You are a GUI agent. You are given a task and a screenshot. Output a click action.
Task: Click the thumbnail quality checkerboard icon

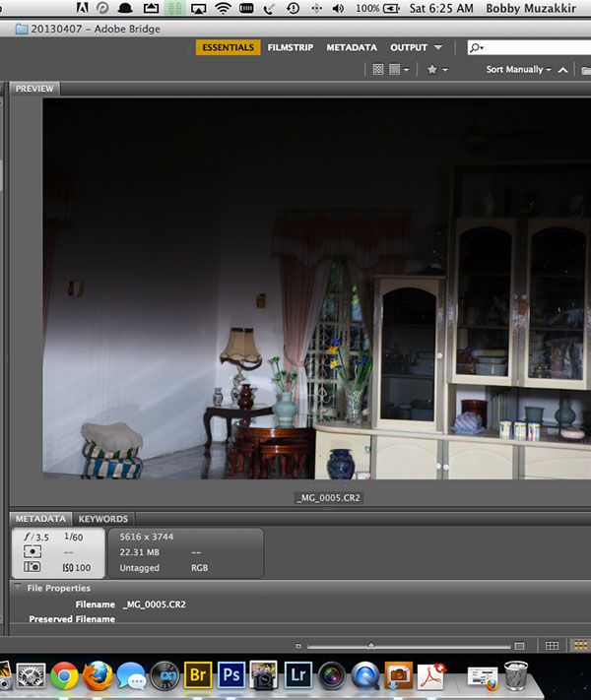pyautogui.click(x=377, y=70)
